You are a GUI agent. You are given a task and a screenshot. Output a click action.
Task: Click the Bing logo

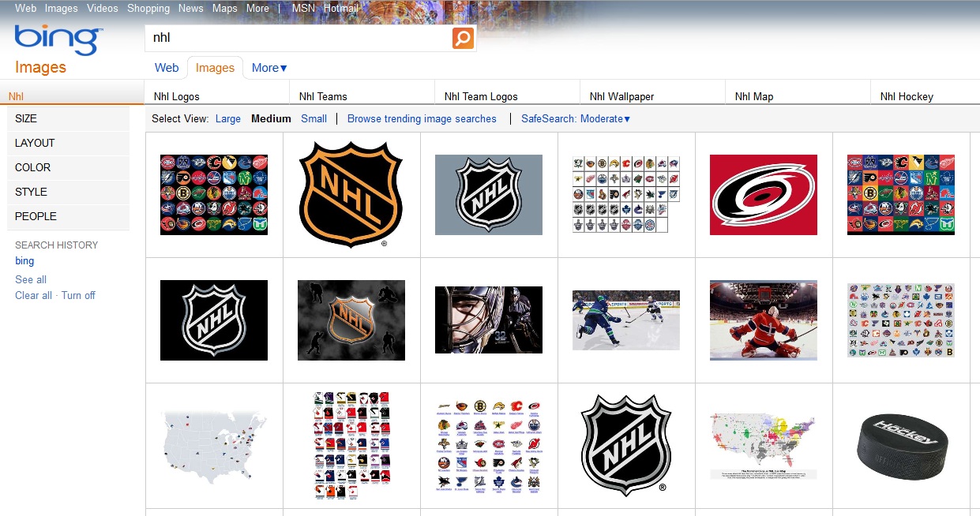(58, 39)
